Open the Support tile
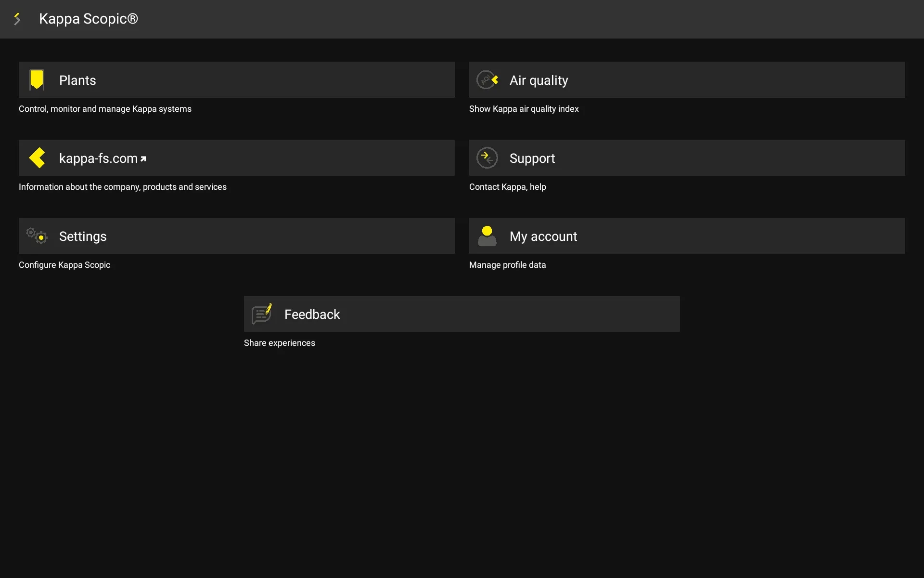 point(687,158)
